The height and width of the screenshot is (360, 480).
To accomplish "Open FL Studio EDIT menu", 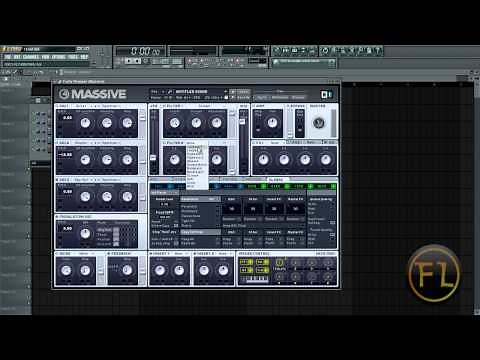I will (x=17, y=57).
